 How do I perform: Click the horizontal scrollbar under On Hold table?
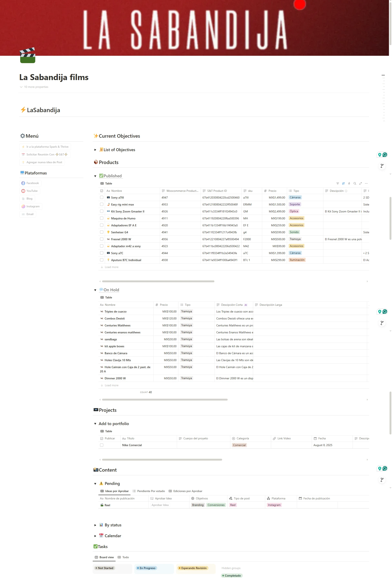pos(165,400)
